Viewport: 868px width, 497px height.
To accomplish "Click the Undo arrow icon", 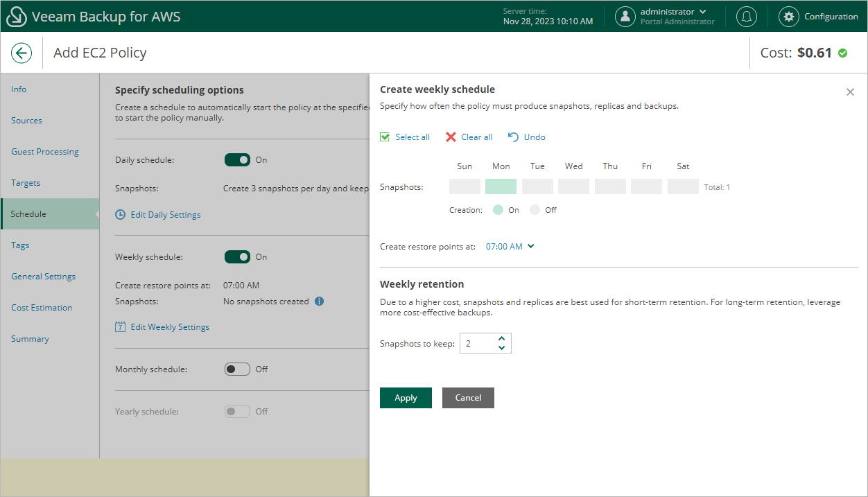I will 513,137.
